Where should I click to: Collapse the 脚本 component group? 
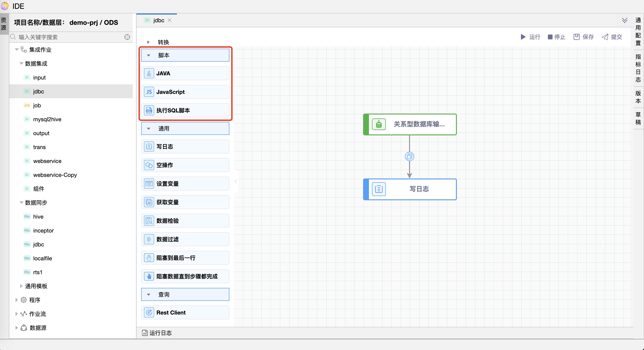coord(149,55)
